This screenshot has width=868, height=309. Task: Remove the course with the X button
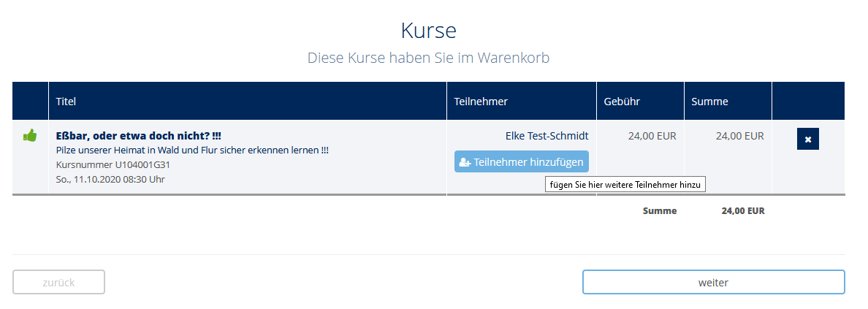coord(807,139)
